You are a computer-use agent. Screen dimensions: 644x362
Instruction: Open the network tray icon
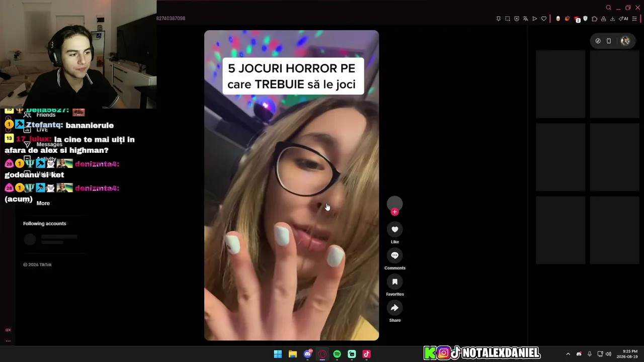point(600,354)
